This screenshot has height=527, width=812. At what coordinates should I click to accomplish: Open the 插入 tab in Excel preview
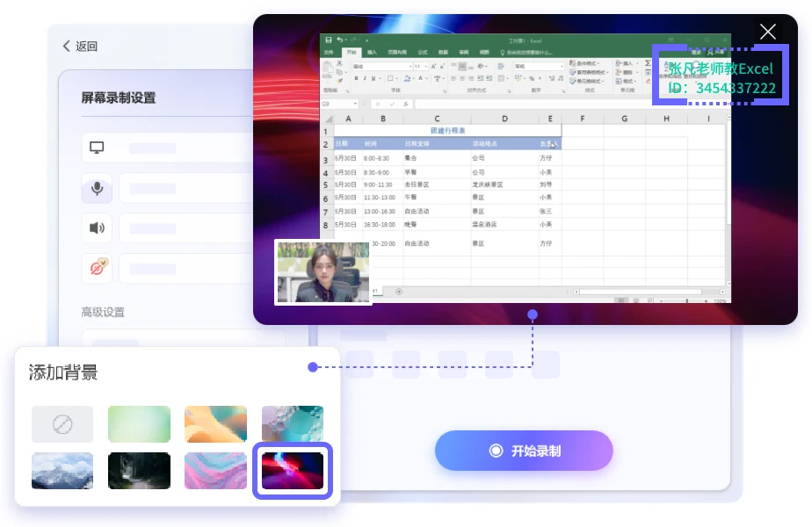pyautogui.click(x=372, y=53)
